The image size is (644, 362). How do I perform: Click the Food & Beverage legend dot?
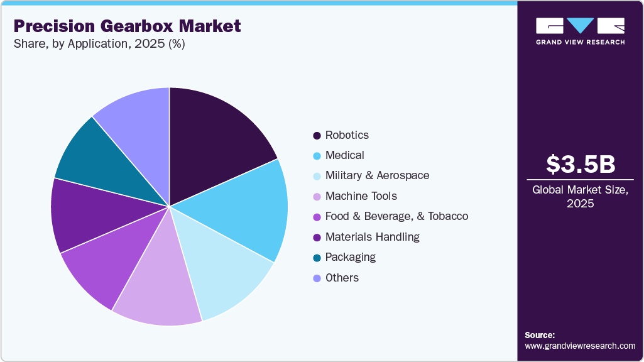[x=317, y=217]
